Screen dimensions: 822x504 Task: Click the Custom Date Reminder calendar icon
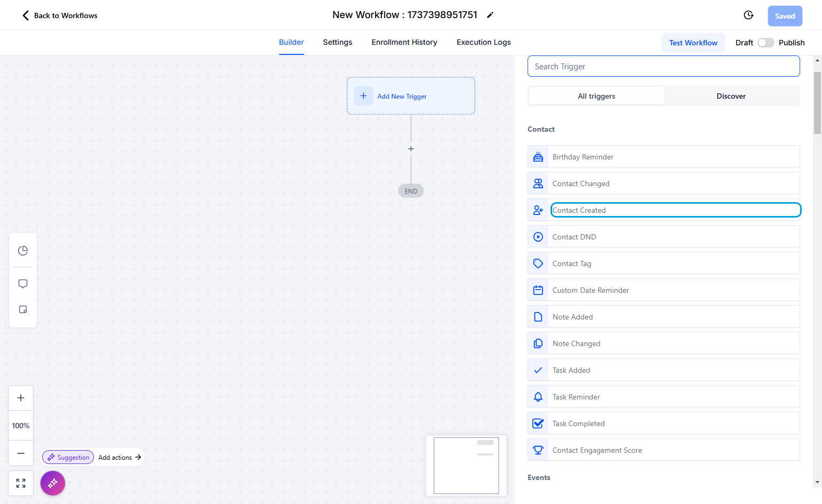pos(538,290)
